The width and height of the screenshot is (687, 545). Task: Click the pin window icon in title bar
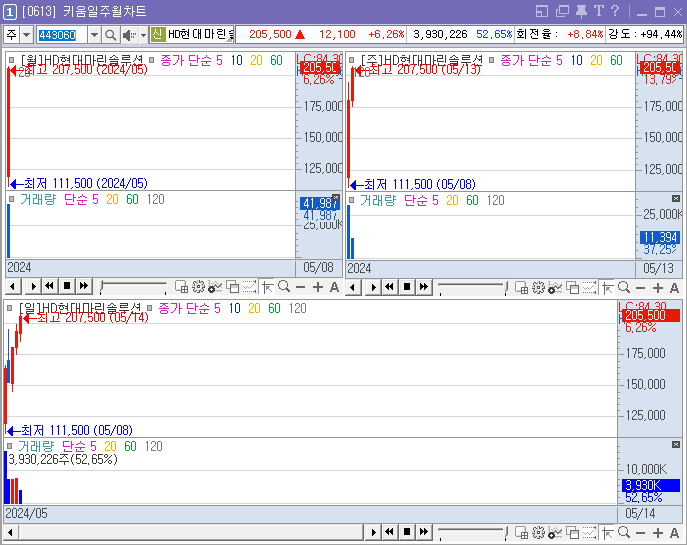(x=581, y=11)
